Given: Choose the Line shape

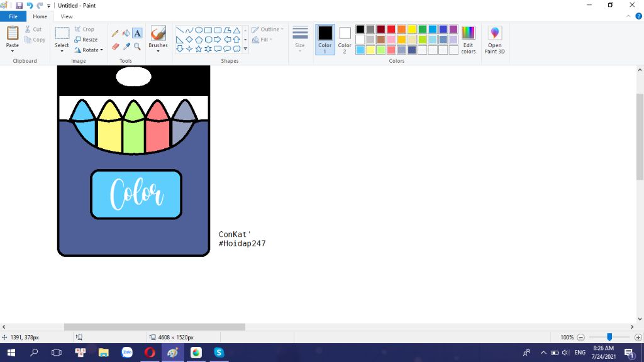Looking at the screenshot, I should click(179, 30).
